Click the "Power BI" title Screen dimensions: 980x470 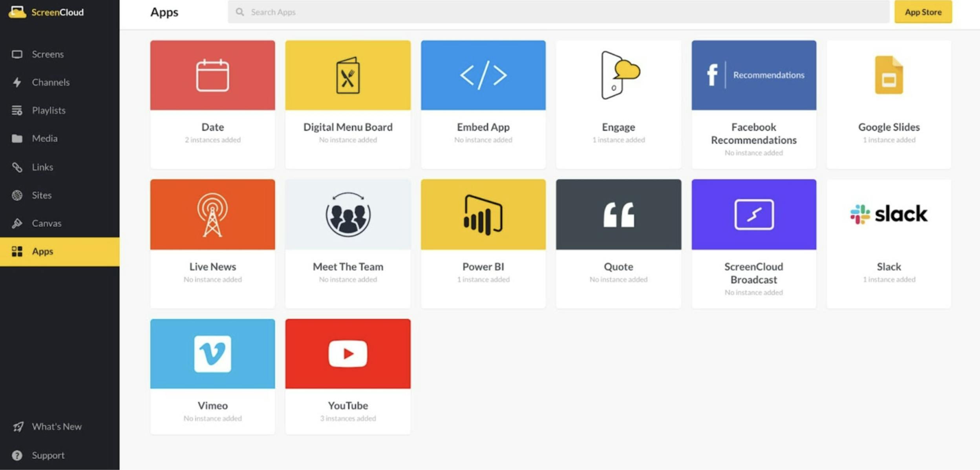tap(483, 267)
